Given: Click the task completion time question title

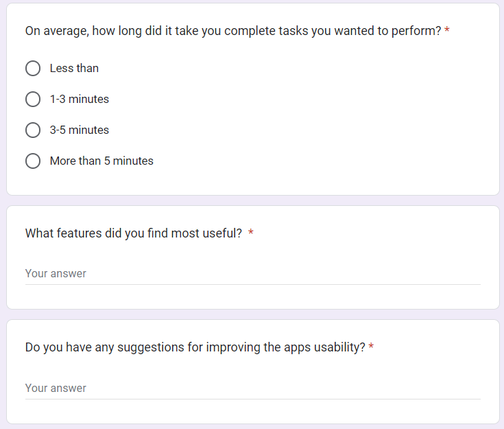Looking at the screenshot, I should (233, 31).
